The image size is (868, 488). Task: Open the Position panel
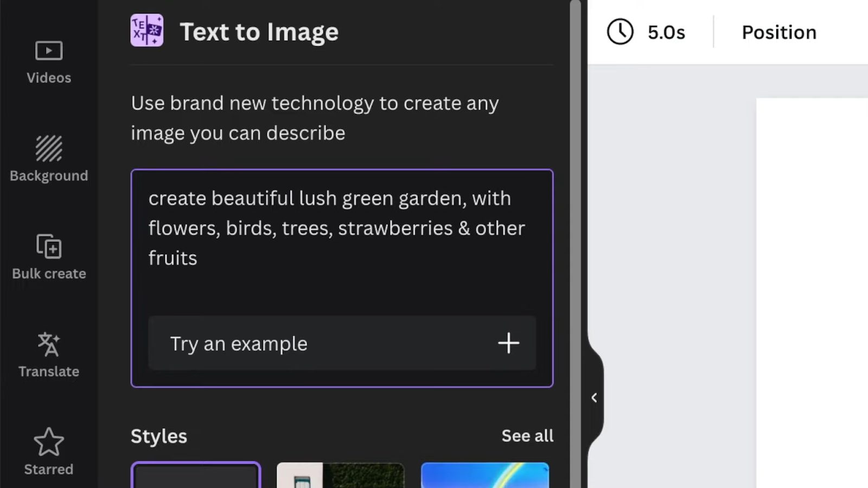click(779, 33)
